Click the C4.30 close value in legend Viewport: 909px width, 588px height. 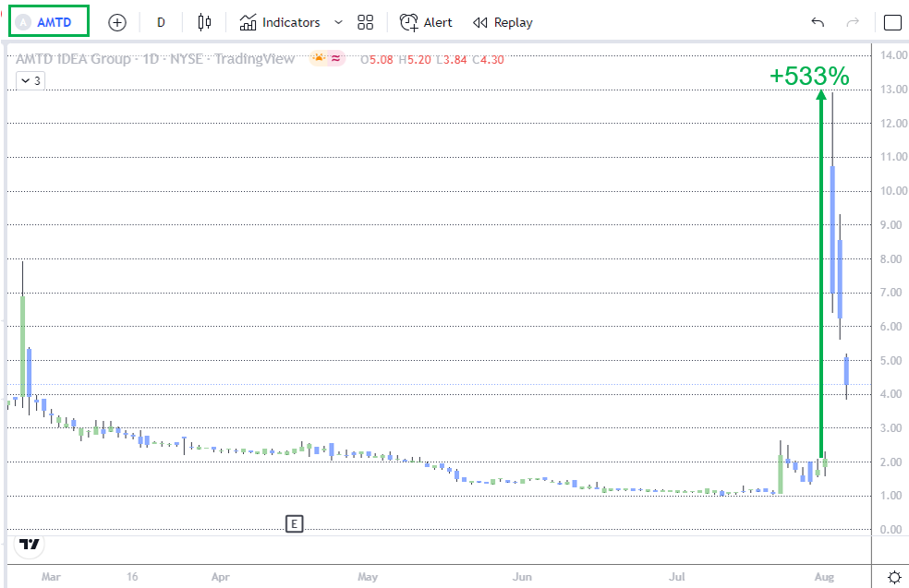[x=488, y=59]
